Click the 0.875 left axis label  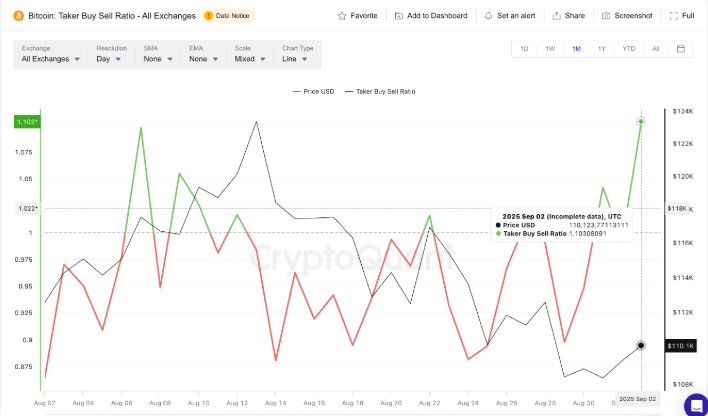(24, 367)
